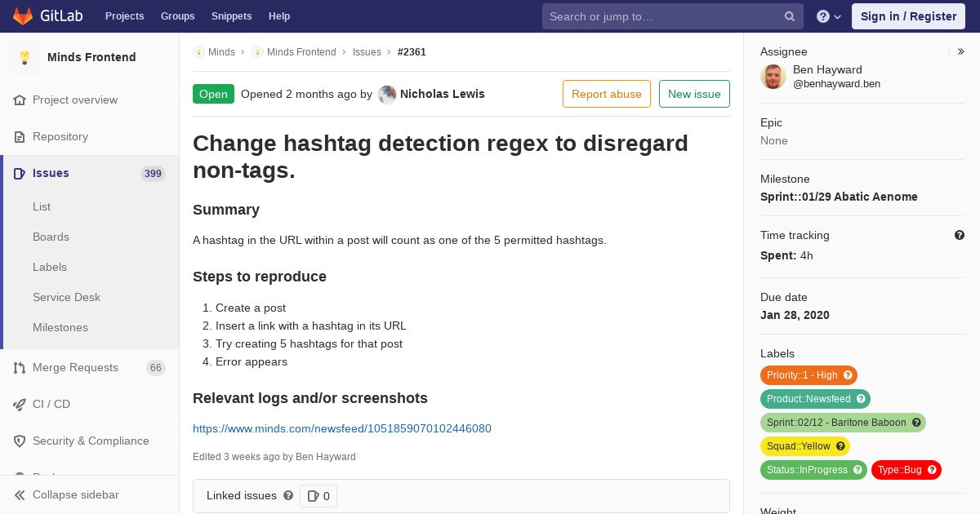
Task: Click the New issue button
Action: tap(694, 94)
